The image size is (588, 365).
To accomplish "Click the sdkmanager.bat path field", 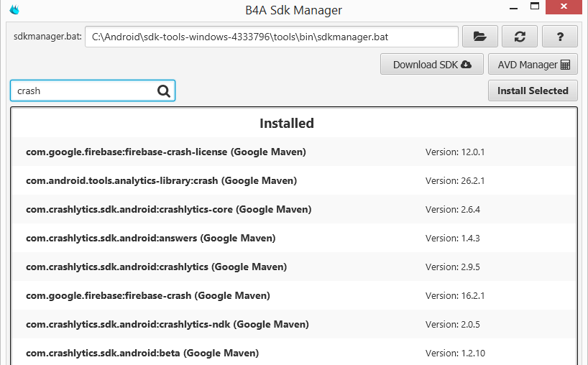I will 271,37.
